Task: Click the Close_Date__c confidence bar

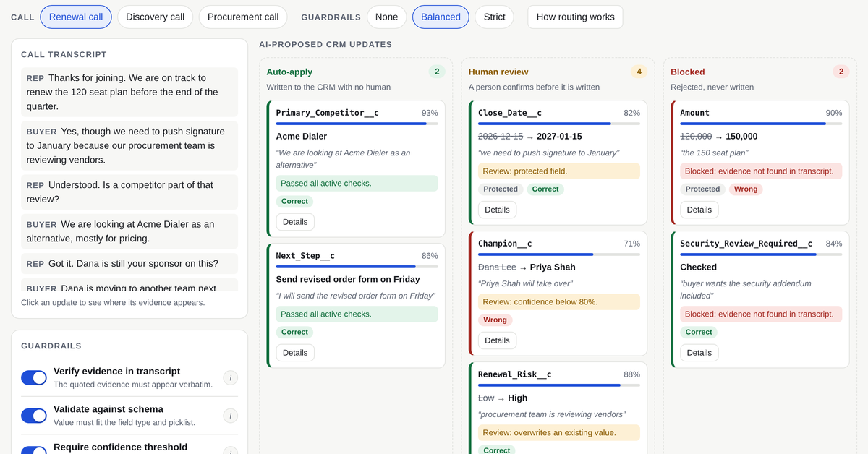Action: coord(559,124)
